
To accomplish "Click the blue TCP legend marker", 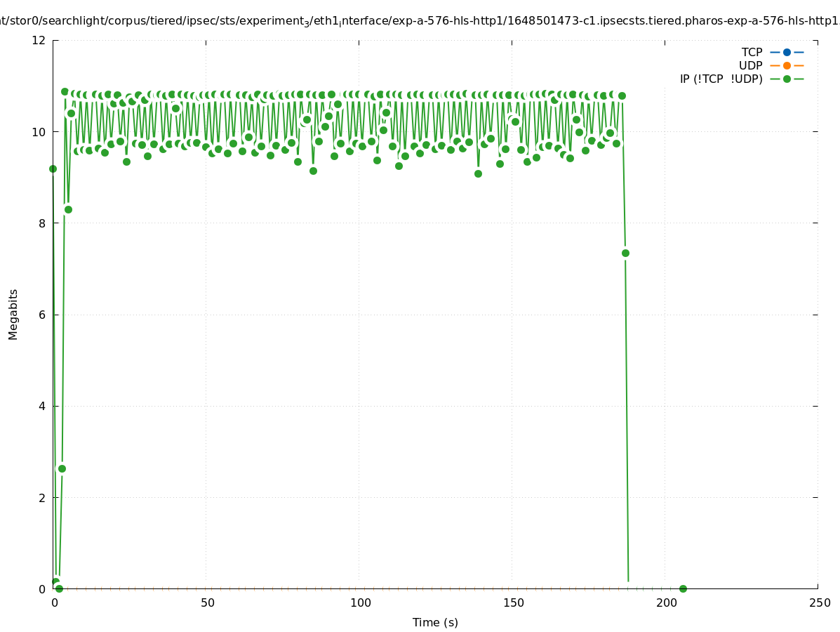I will point(787,53).
